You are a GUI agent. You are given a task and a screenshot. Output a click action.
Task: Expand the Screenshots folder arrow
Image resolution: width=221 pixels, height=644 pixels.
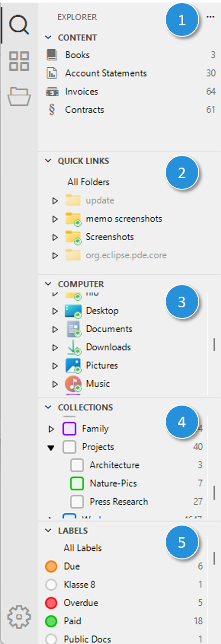pos(55,237)
